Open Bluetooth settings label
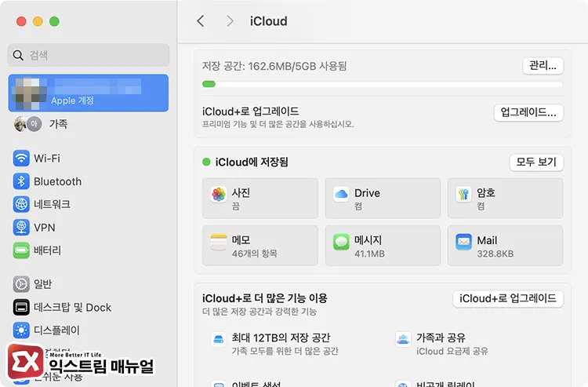The width and height of the screenshot is (588, 387). [57, 181]
